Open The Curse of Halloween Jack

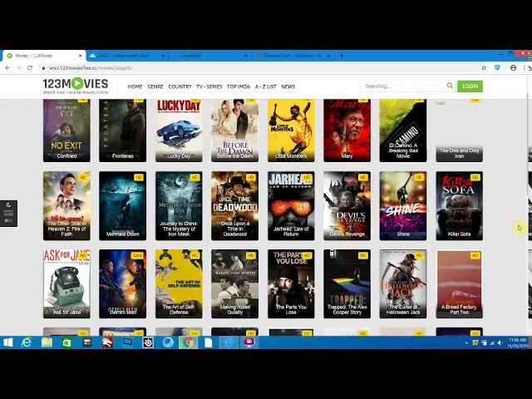coord(403,283)
